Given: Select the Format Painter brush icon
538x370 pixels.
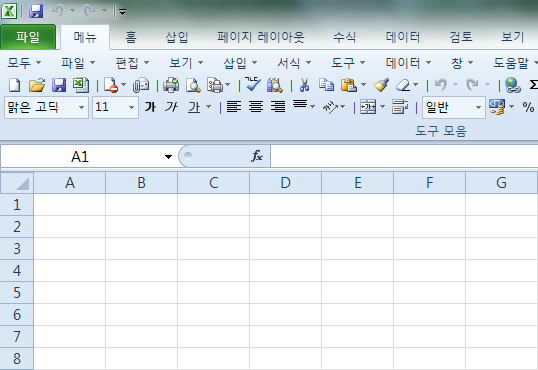Looking at the screenshot, I should click(381, 85).
